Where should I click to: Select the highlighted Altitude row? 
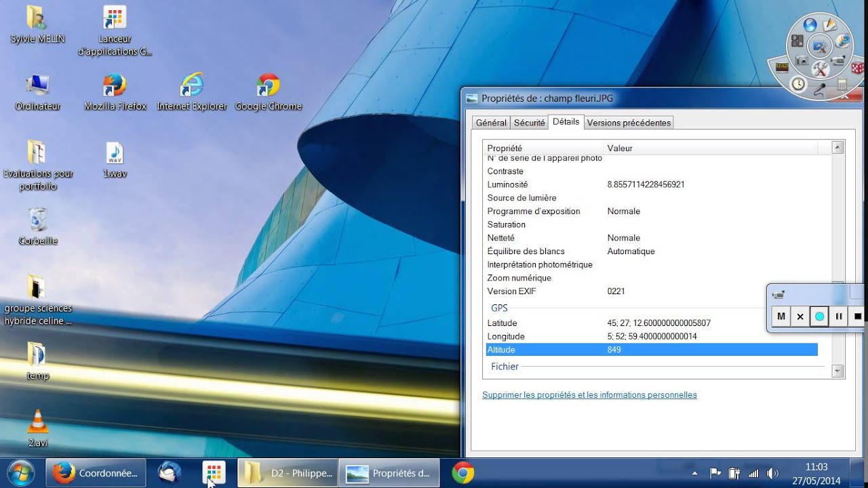coord(652,350)
